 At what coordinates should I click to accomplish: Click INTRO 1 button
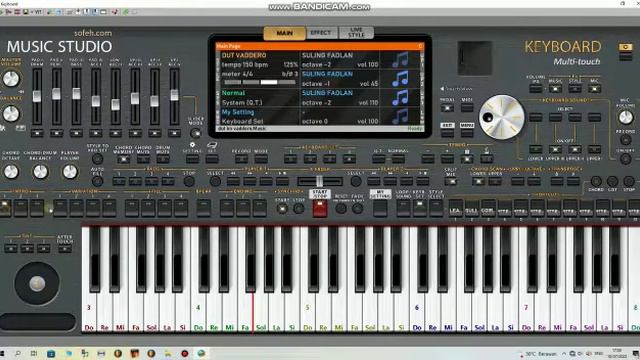click(x=5, y=208)
